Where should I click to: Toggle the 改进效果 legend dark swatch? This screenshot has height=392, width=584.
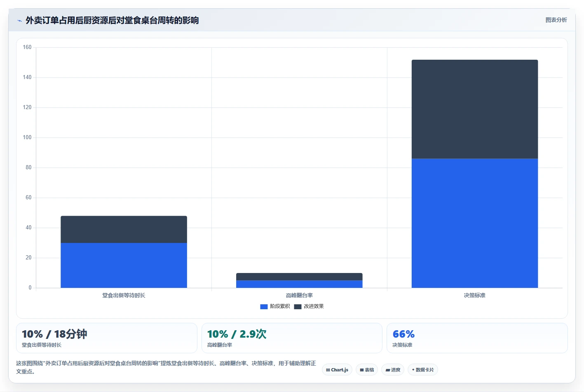tap(298, 306)
